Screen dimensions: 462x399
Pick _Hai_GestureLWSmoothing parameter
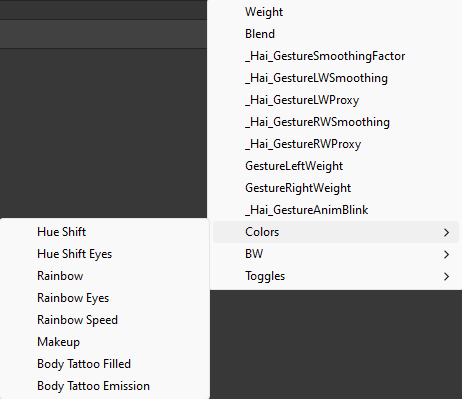pyautogui.click(x=336, y=78)
